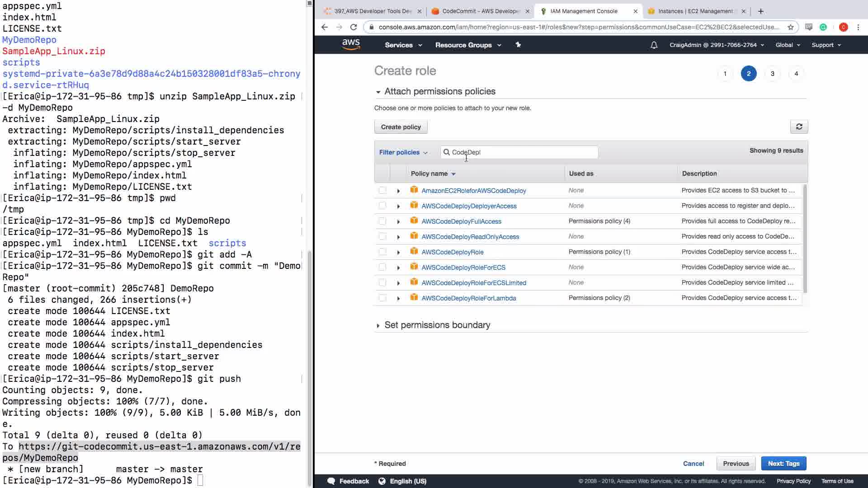Click the AWS logo home icon
The image size is (868, 488).
pos(351,45)
